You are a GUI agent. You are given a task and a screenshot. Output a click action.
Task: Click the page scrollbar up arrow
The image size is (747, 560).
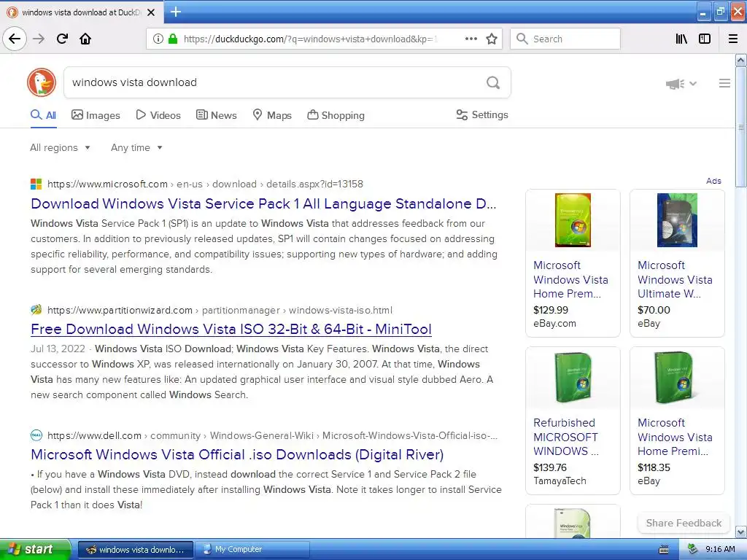pos(741,60)
